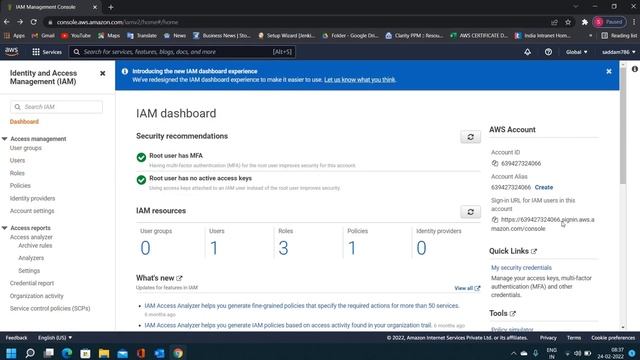Viewport: 640px width, 360px height.
Task: Open the Users count 1 link
Action: click(214, 248)
